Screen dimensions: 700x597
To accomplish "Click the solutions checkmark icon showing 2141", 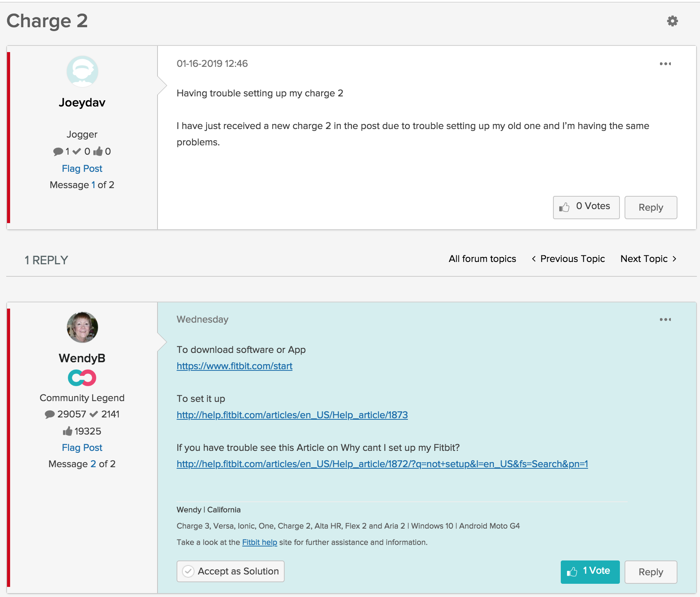I will tap(93, 414).
